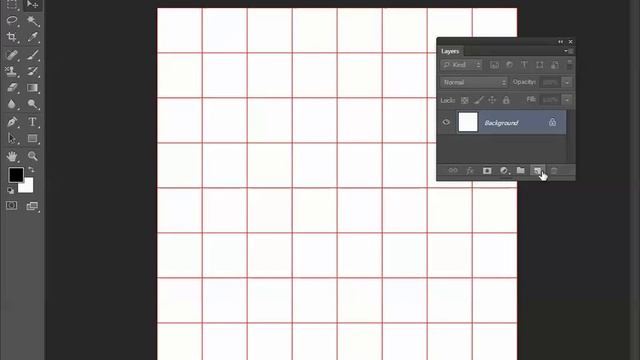Collapse the Layers panel to icons
This screenshot has width=640, height=360.
pos(560,42)
